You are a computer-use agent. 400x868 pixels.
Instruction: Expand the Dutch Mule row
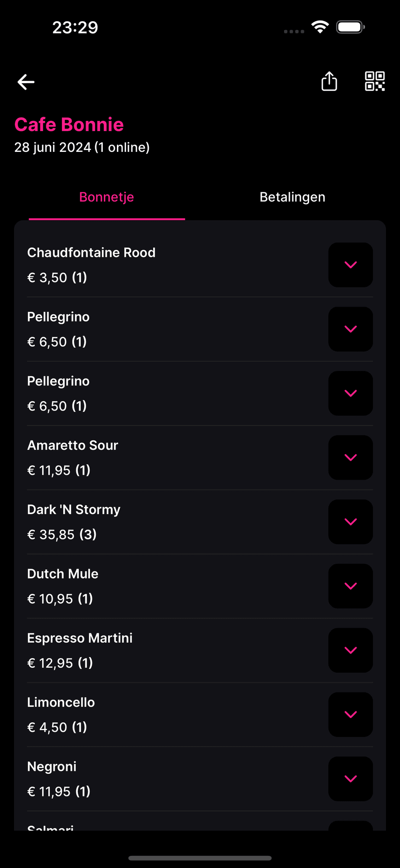coord(350,586)
